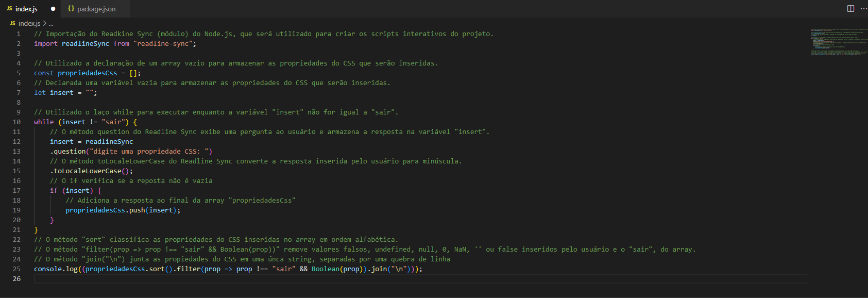The height and width of the screenshot is (298, 868).
Task: Click the comment on line 16 about the if check
Action: tap(131, 181)
